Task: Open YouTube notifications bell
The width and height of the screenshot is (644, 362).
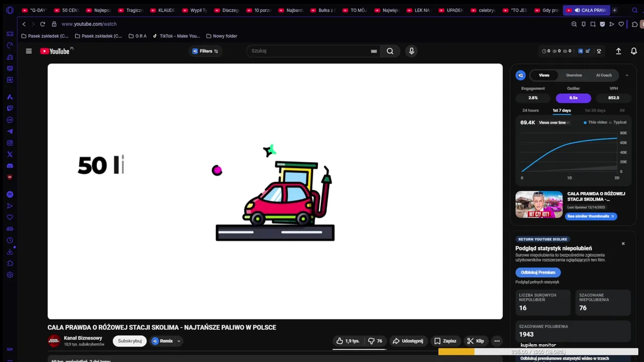Action: (x=634, y=51)
